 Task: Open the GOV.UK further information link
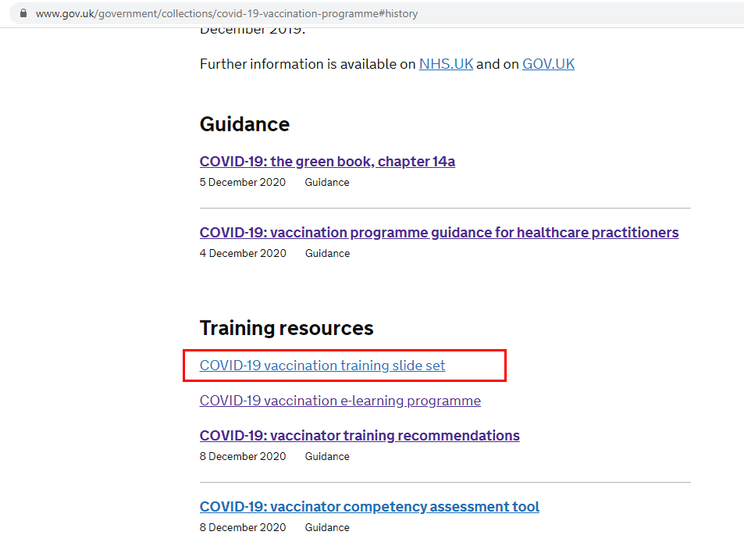coord(549,64)
